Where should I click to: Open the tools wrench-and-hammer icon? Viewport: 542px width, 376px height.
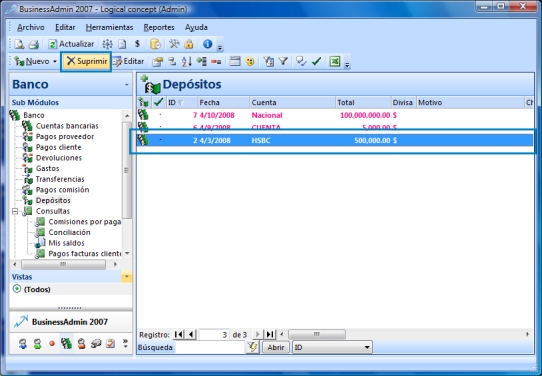[174, 44]
